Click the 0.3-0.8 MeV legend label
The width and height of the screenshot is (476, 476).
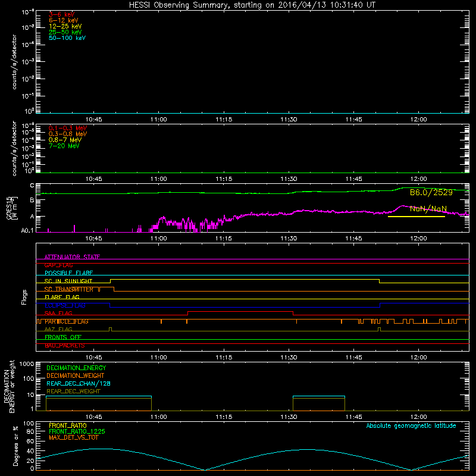click(x=68, y=134)
